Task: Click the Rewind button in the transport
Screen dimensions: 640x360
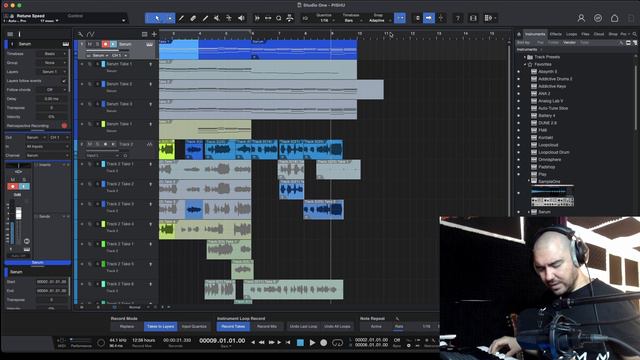Action: (262, 342)
